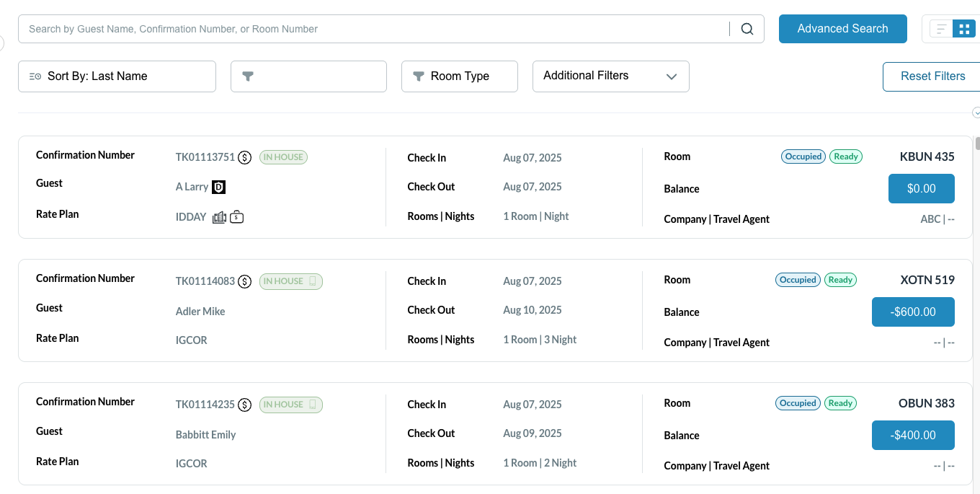Click the Advanced Search button
The width and height of the screenshot is (980, 494).
click(842, 29)
